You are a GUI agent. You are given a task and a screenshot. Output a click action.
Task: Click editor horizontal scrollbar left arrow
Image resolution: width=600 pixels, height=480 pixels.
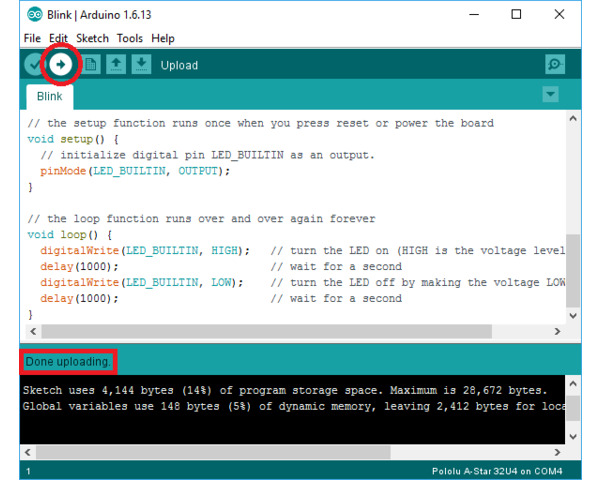(33, 331)
